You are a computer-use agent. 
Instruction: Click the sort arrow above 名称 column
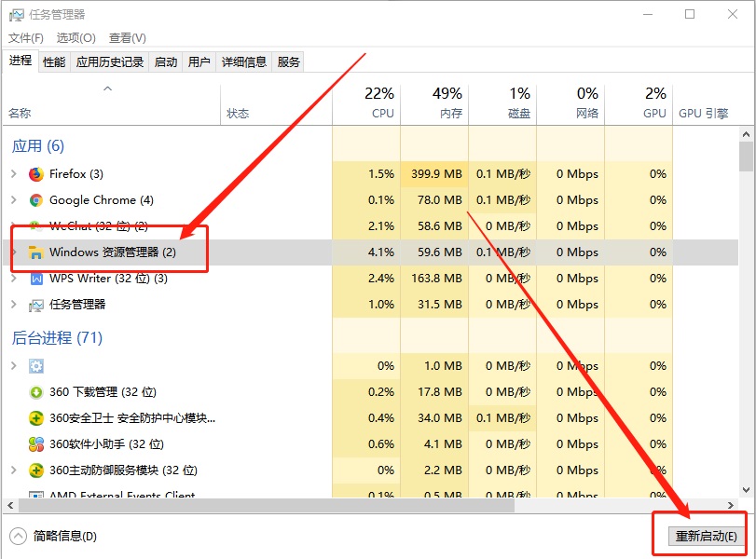pyautogui.click(x=108, y=89)
